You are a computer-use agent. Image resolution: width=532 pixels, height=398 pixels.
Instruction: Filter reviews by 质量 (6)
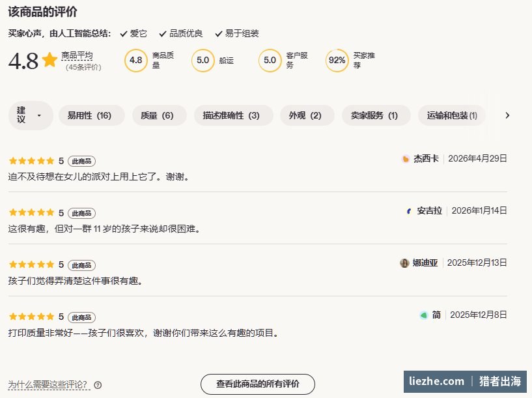tap(159, 115)
